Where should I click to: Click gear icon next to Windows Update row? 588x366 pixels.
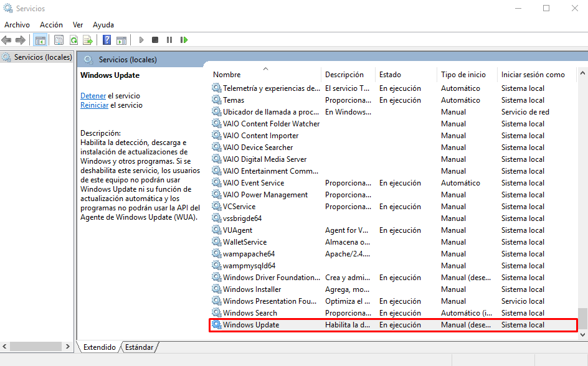(216, 324)
